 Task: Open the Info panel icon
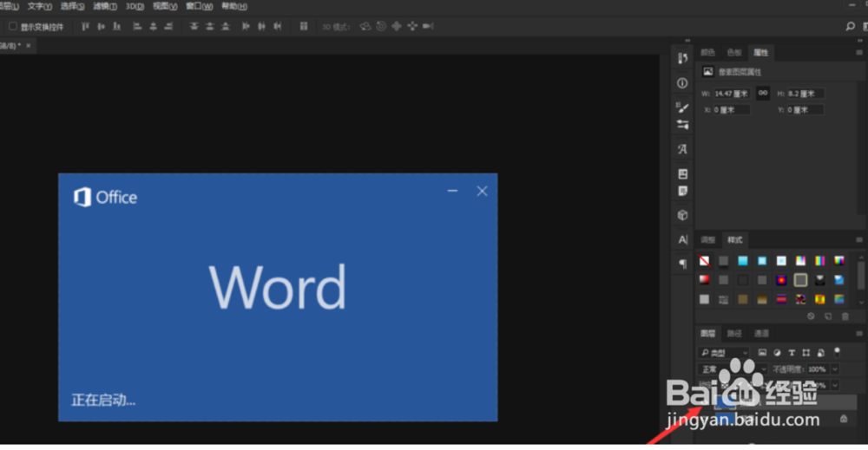click(682, 83)
